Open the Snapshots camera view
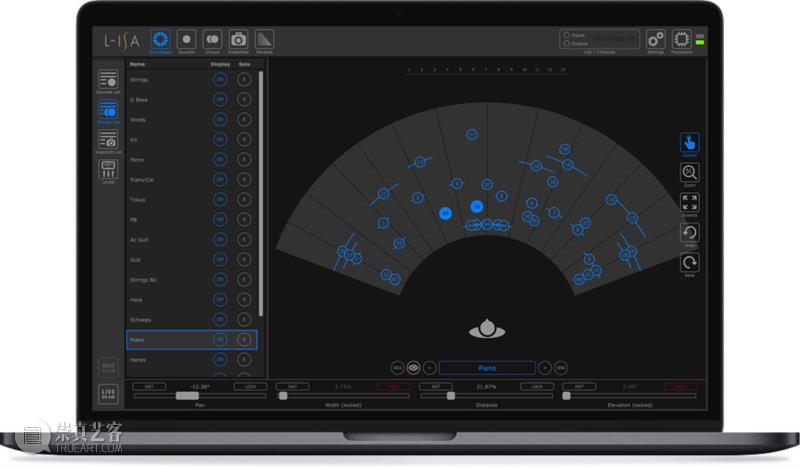 click(x=238, y=40)
